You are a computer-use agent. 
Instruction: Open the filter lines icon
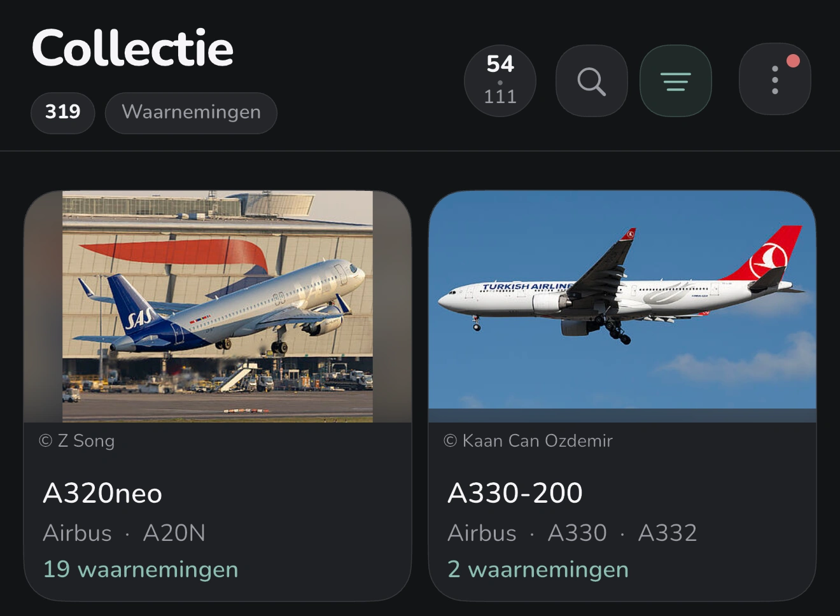[676, 81]
